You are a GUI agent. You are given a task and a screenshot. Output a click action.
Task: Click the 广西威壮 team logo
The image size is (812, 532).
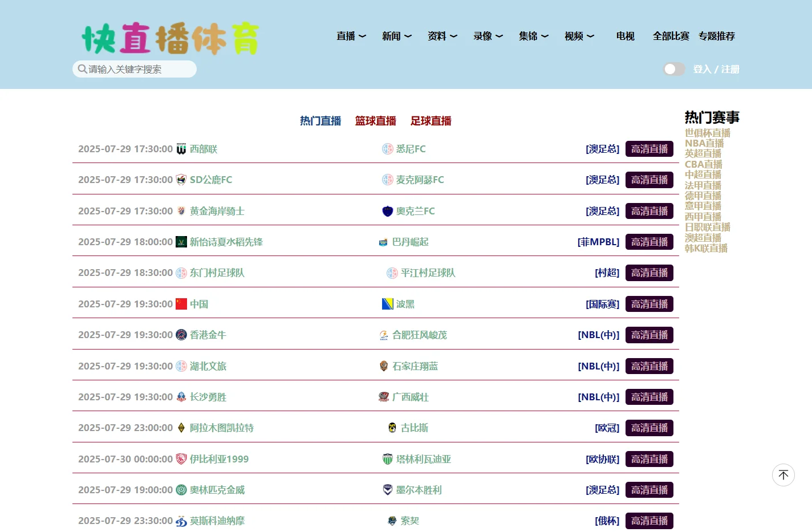(384, 397)
